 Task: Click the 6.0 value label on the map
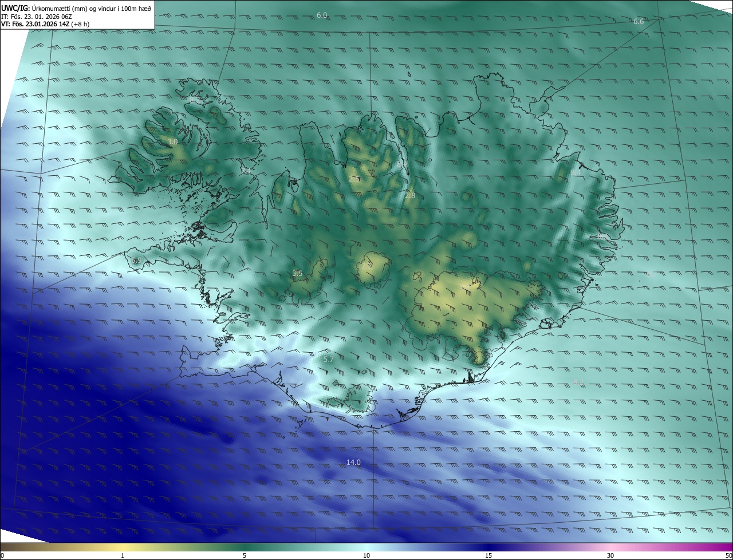coord(322,15)
